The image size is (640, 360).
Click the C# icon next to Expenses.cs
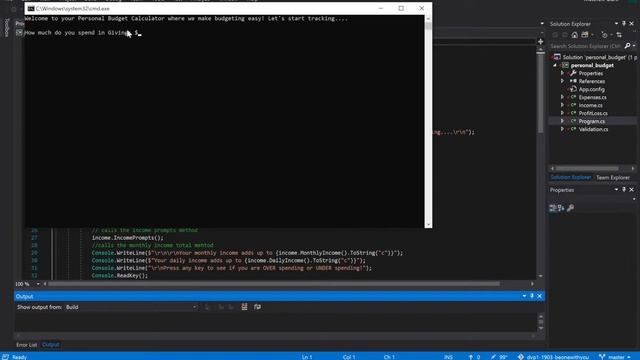tap(573, 97)
